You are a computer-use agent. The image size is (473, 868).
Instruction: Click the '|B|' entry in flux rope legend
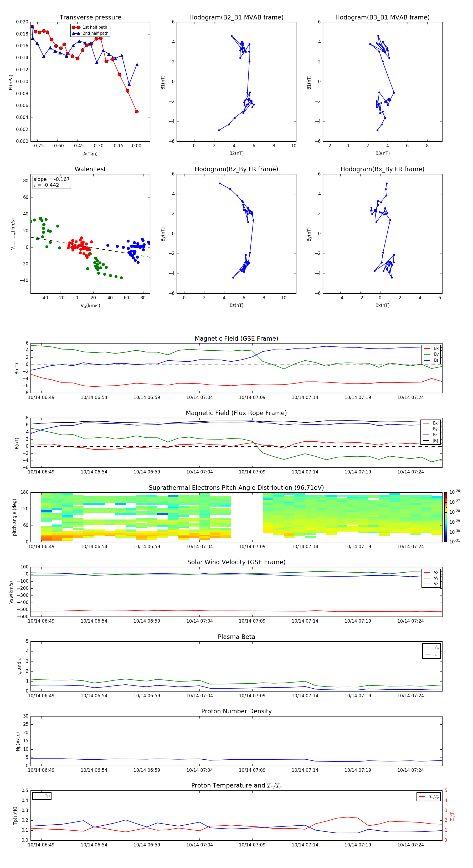431,441
